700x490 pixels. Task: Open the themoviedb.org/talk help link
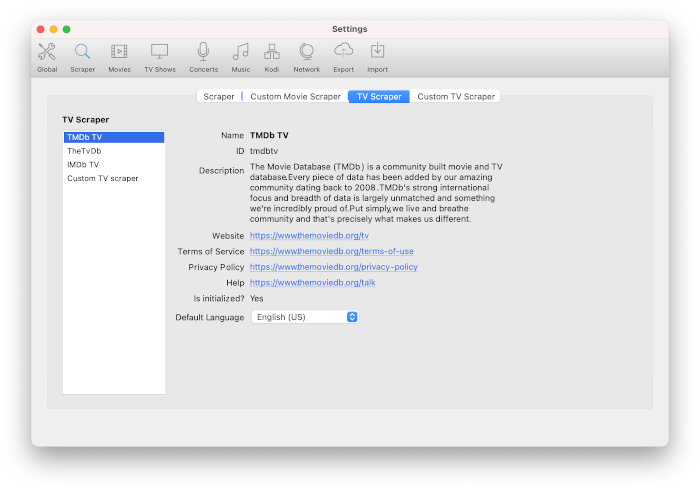[x=312, y=282]
